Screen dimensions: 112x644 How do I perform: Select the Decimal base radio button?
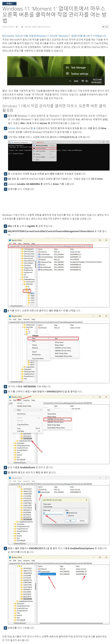[67, 515]
